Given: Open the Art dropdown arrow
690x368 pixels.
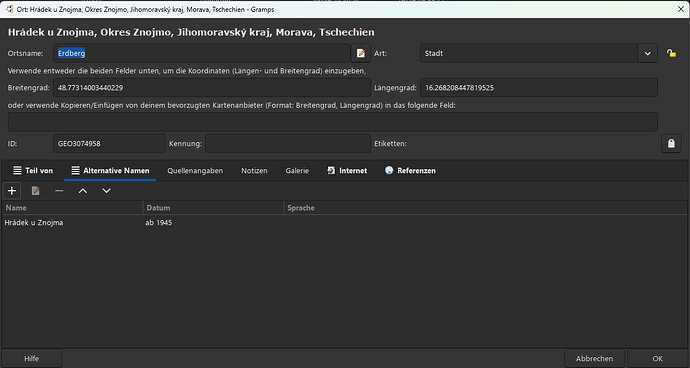Looking at the screenshot, I should pos(647,53).
